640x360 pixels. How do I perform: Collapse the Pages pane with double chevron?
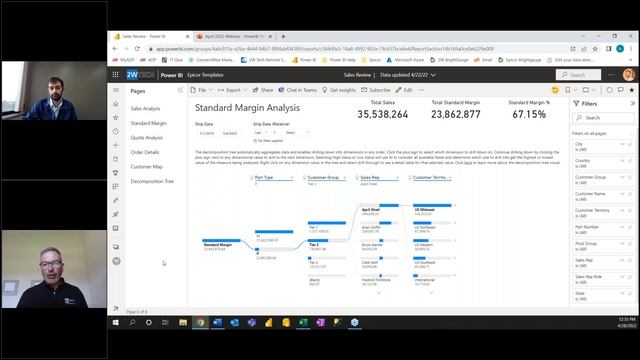tap(180, 90)
